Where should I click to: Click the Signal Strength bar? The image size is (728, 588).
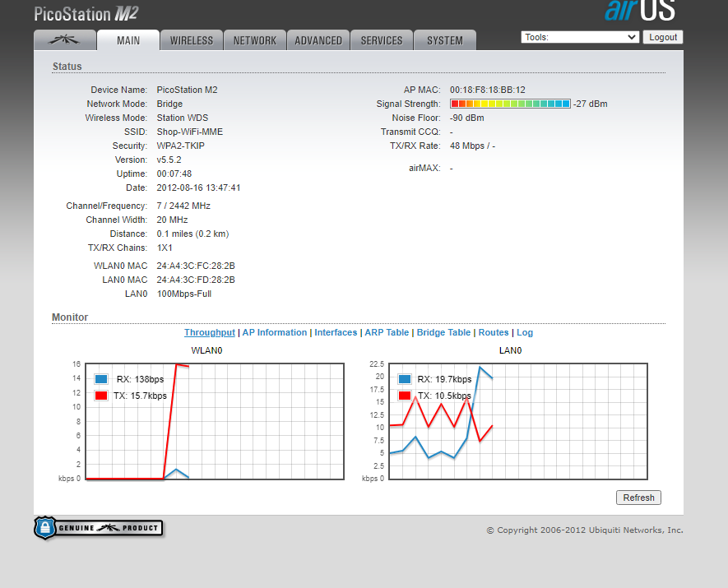click(x=510, y=104)
